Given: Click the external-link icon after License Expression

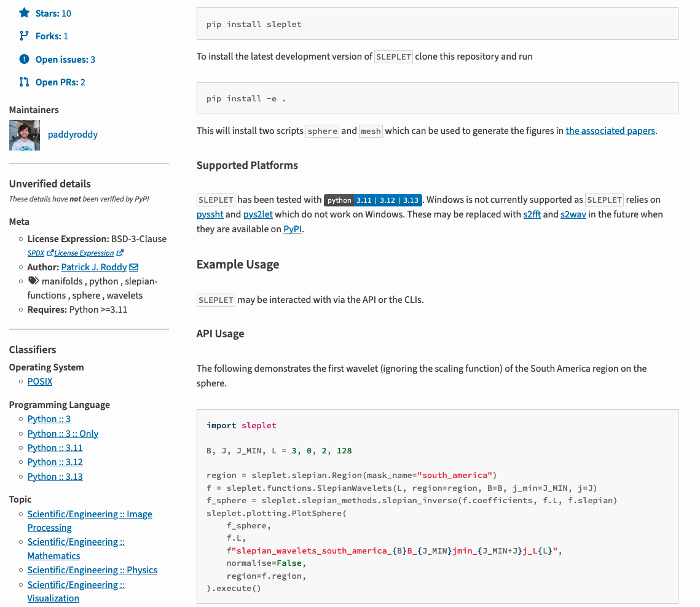Looking at the screenshot, I should click(120, 253).
